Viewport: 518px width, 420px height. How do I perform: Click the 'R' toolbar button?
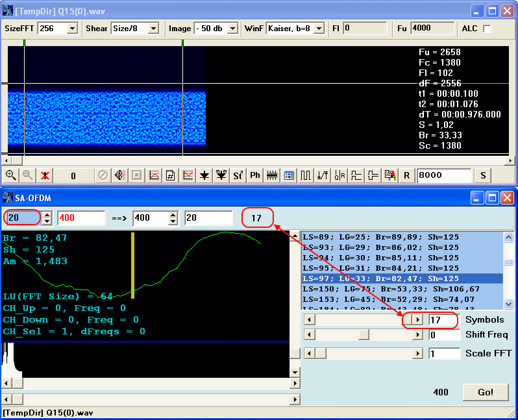point(406,175)
